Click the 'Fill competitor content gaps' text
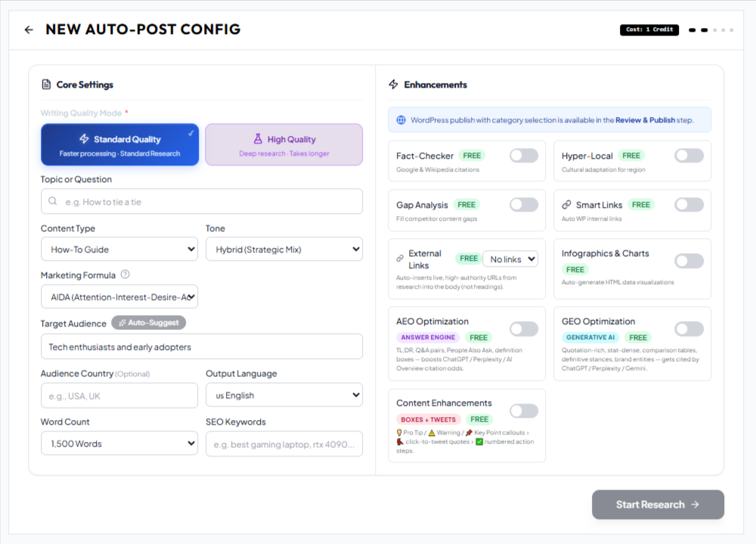Viewport: 756px width, 544px height. [436, 219]
